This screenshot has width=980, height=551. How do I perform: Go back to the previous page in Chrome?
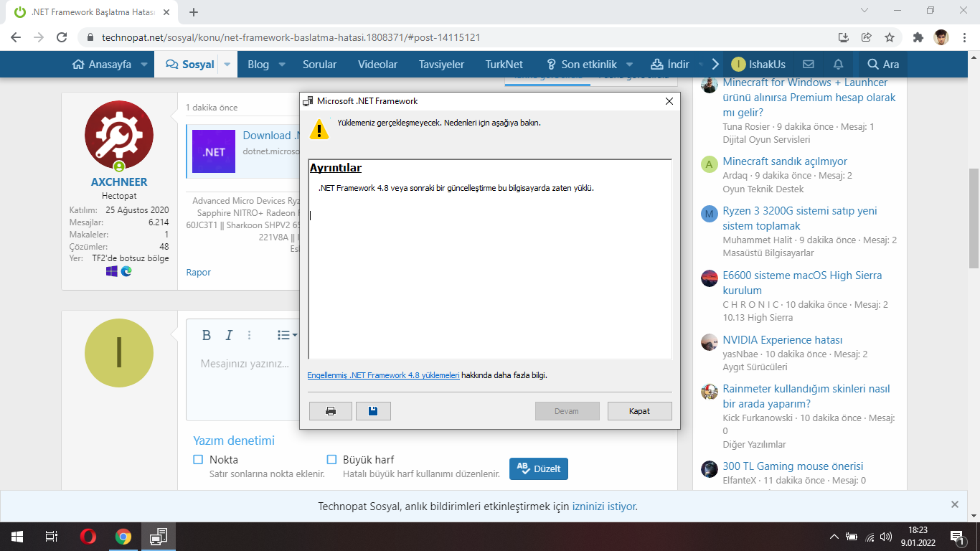[x=17, y=37]
